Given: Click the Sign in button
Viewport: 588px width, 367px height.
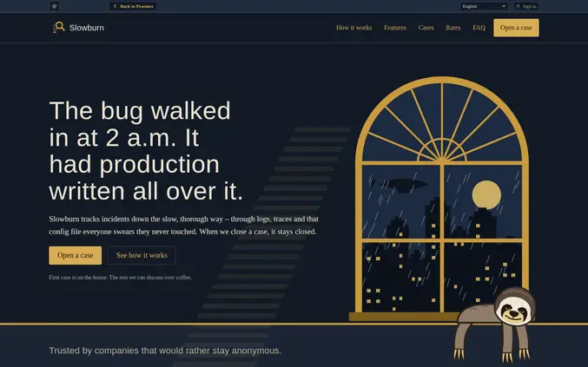Looking at the screenshot, I should point(525,6).
